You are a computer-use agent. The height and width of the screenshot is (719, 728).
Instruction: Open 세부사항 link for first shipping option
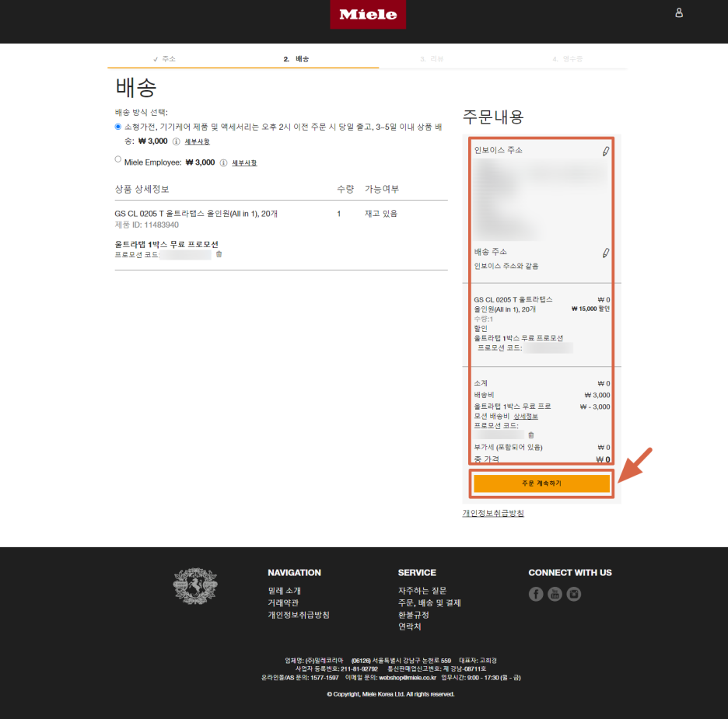tap(197, 141)
